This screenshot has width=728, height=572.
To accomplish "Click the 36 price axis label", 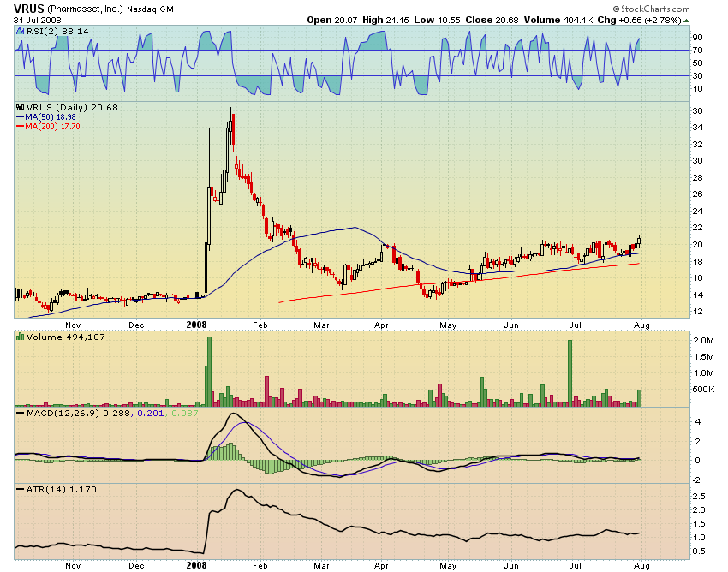I will 697,111.
